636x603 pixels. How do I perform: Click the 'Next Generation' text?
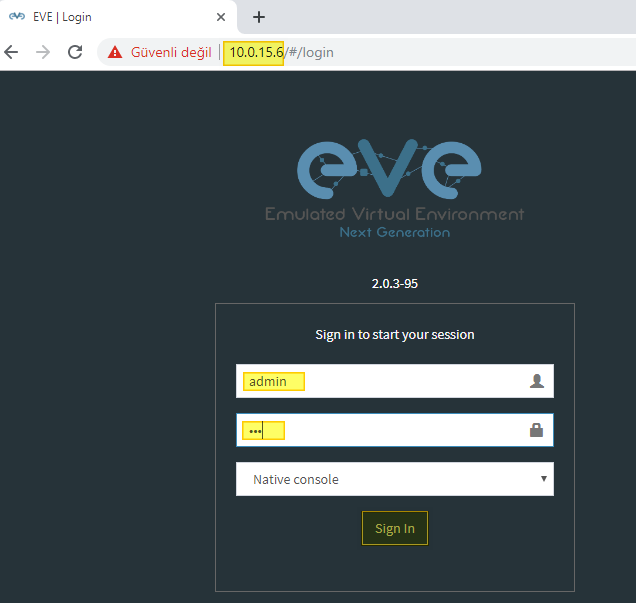click(x=395, y=232)
